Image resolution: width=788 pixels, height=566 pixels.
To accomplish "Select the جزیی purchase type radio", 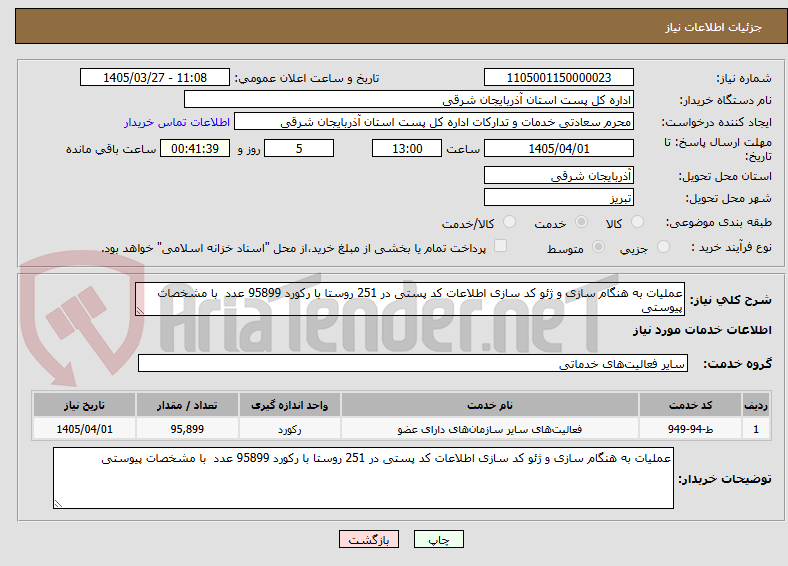I will [x=663, y=246].
